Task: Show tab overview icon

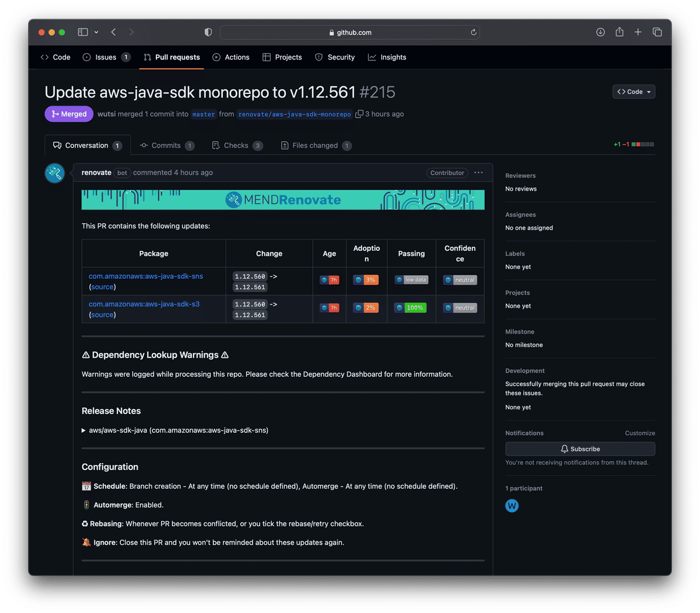Action: coord(657,32)
